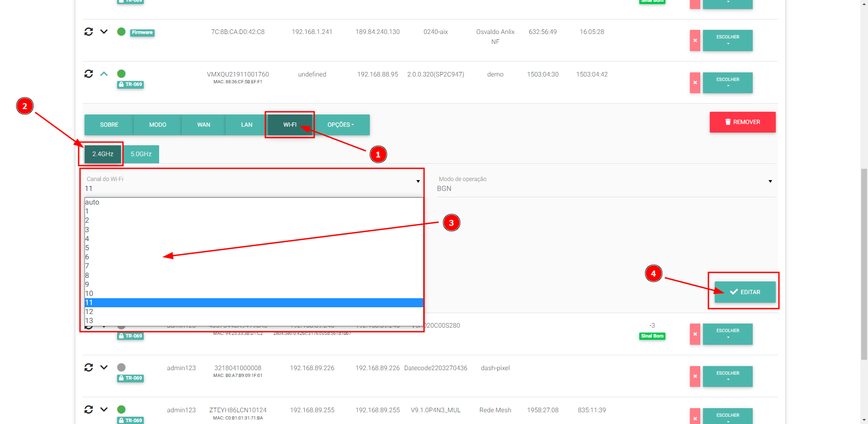Choose channel 6 in list

coord(254,257)
